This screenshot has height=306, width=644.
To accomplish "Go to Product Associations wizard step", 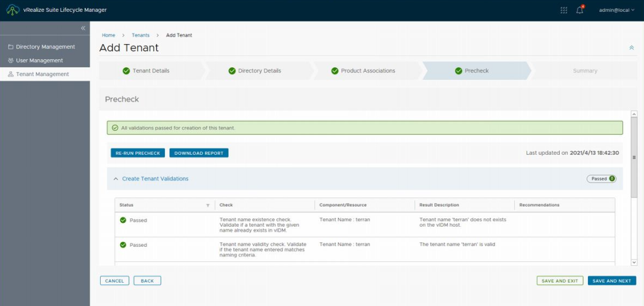I will [367, 71].
